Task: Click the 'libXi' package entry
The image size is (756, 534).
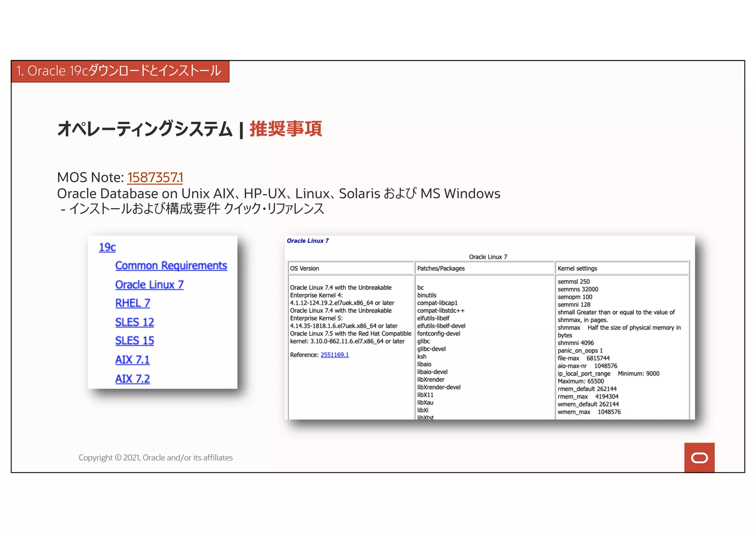Action: pyautogui.click(x=423, y=410)
